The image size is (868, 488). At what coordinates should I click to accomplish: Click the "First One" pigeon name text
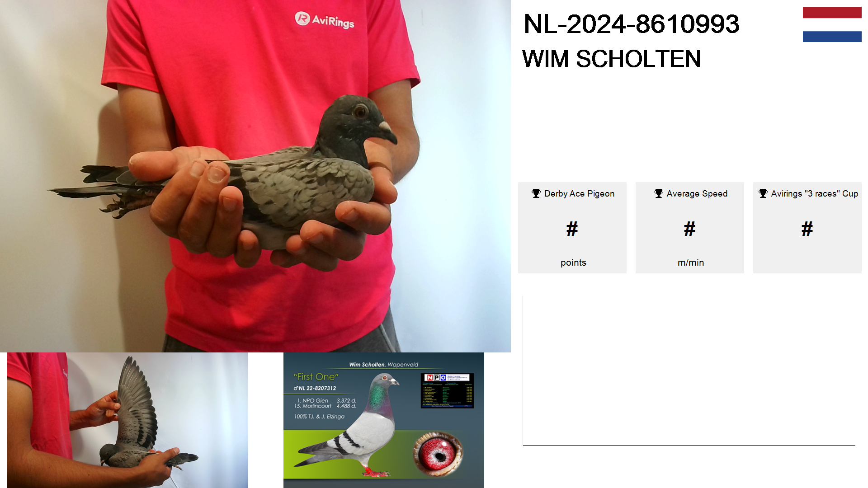point(316,377)
